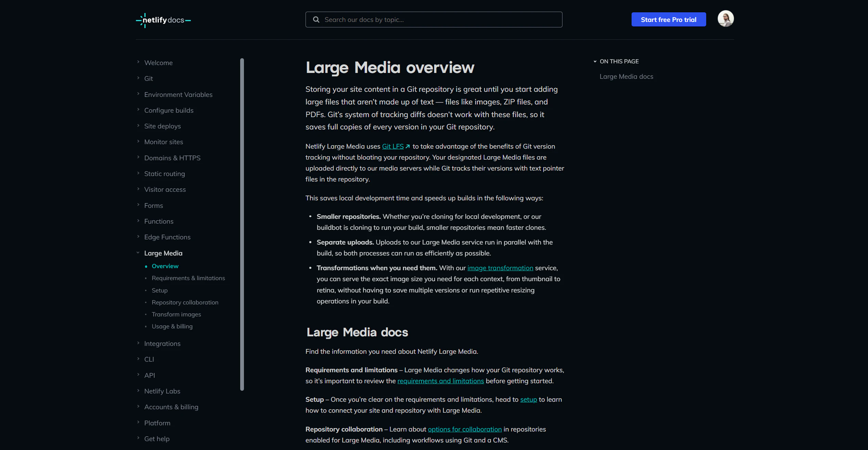Viewport: 868px width, 450px height.
Task: Click the 'Smaller repositories.' bold text
Action: (348, 217)
